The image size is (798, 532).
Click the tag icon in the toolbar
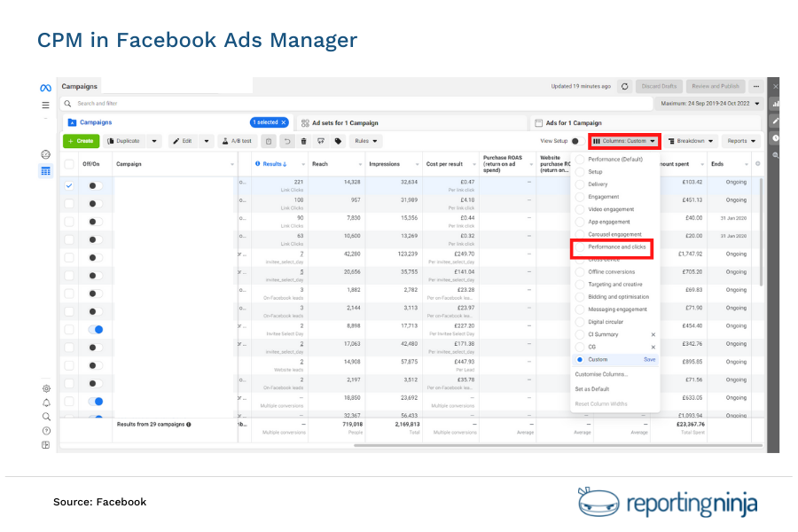[x=339, y=140]
